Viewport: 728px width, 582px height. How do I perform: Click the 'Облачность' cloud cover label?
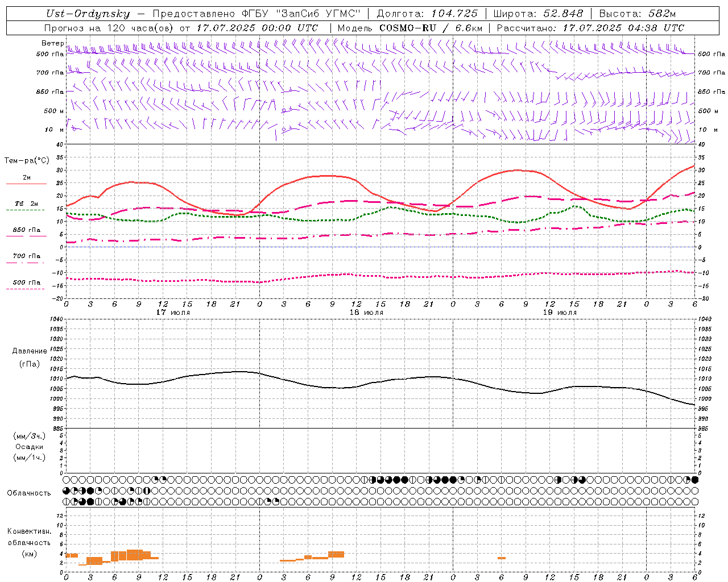[28, 493]
